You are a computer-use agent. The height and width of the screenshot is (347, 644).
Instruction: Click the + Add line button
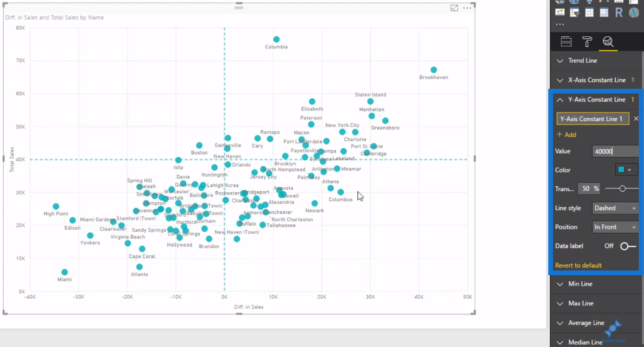click(x=567, y=135)
